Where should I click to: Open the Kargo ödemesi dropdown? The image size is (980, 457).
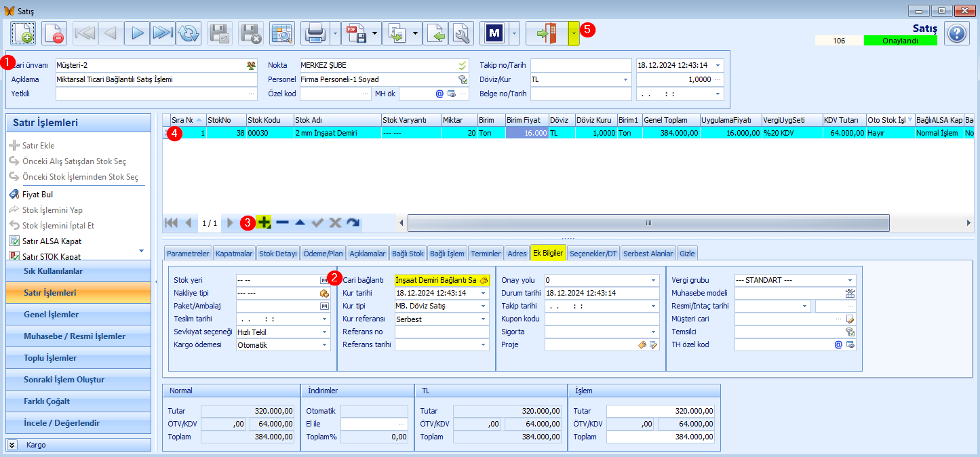click(324, 344)
